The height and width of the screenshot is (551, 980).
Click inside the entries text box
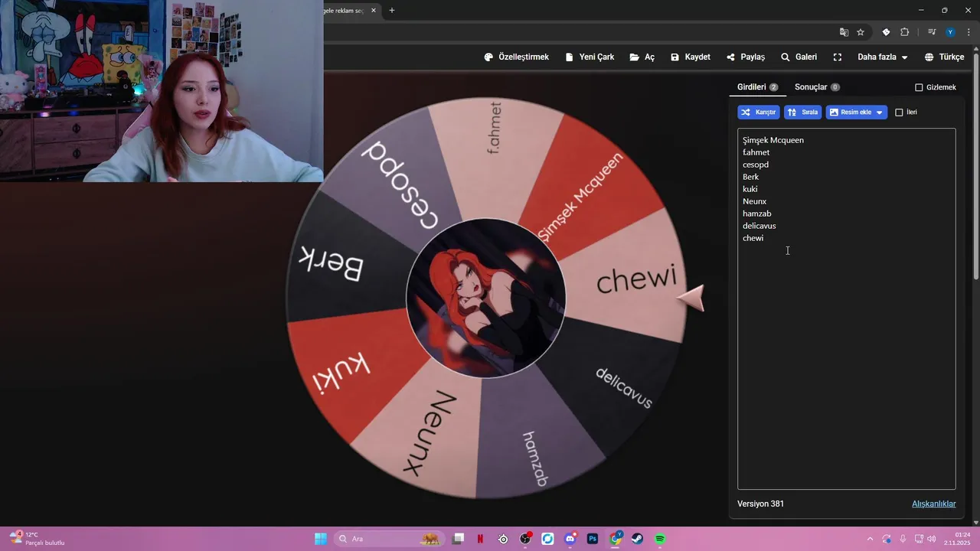tap(846, 308)
